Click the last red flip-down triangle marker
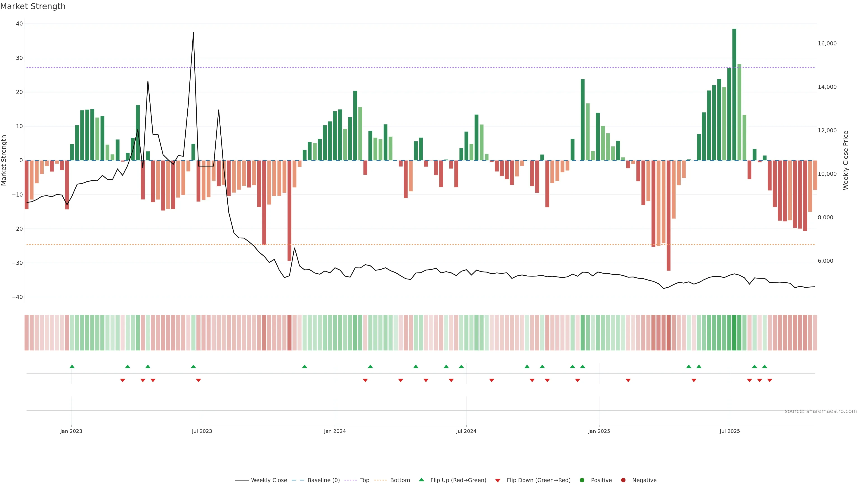This screenshot has height=488, width=868. click(770, 380)
